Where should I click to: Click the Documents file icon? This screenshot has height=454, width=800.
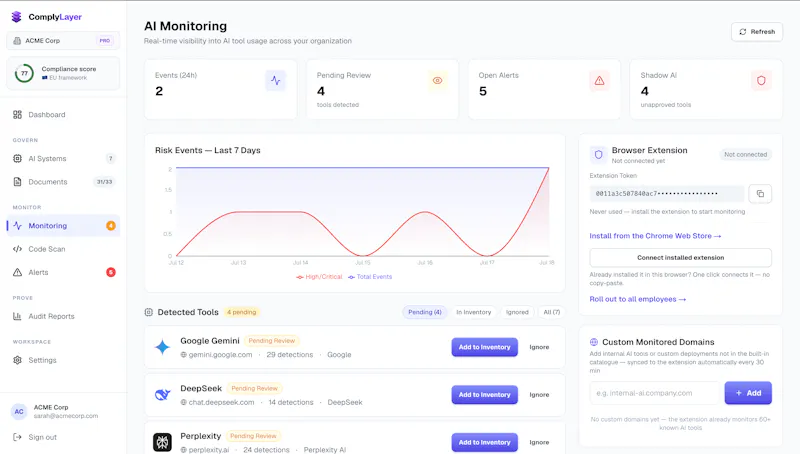point(17,182)
